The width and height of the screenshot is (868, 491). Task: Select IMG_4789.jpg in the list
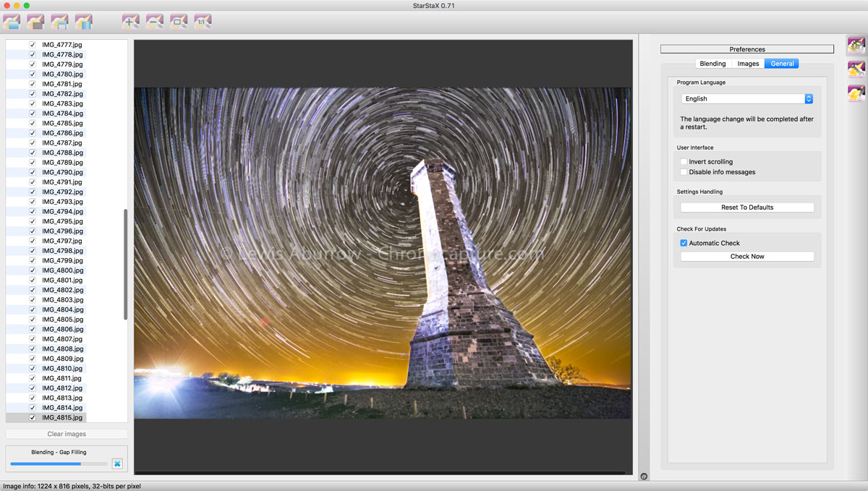[x=62, y=163]
